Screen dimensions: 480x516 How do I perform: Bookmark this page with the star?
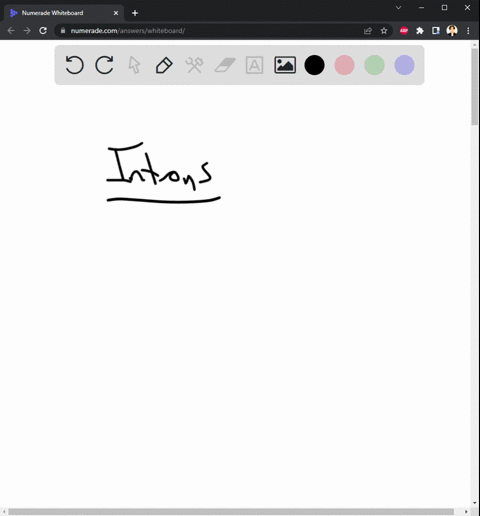384,31
